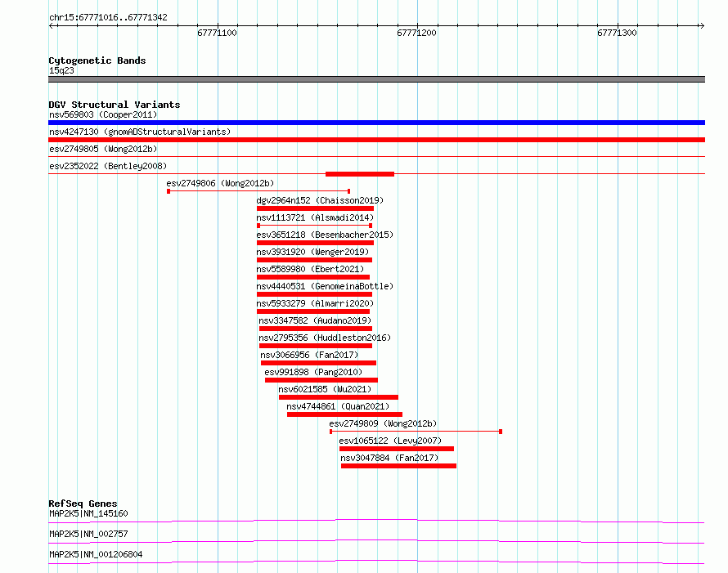Click the RefSeq Genes track header

coord(83,504)
